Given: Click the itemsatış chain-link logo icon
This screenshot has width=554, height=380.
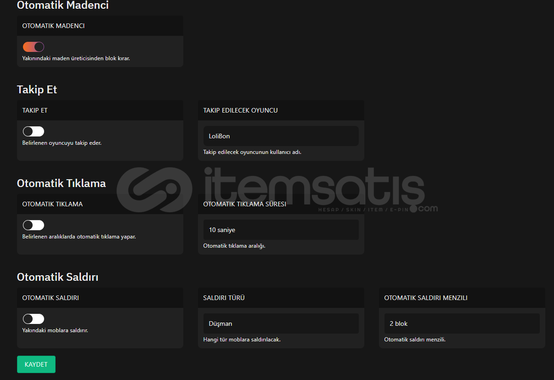Looking at the screenshot, I should [154, 190].
